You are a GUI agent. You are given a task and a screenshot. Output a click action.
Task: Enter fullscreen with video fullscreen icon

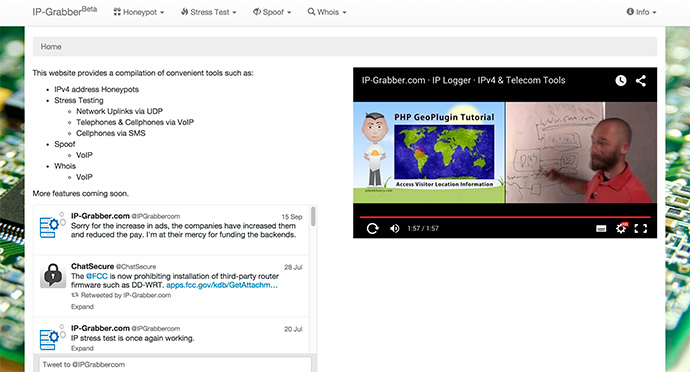tap(641, 228)
